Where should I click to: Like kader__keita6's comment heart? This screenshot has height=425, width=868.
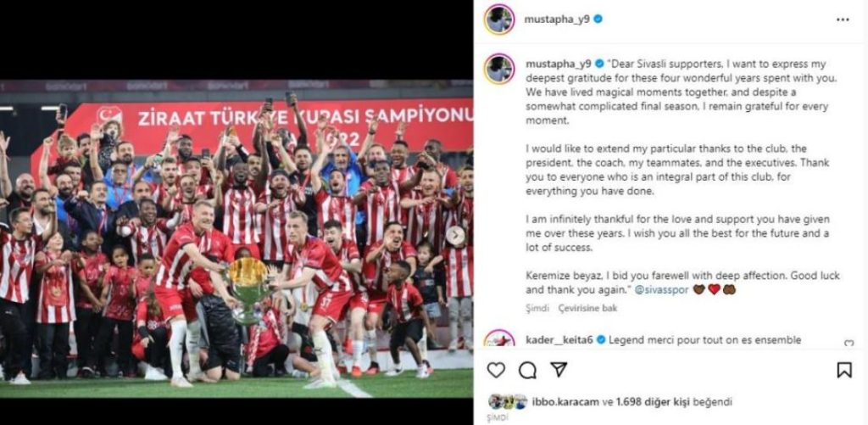click(849, 343)
